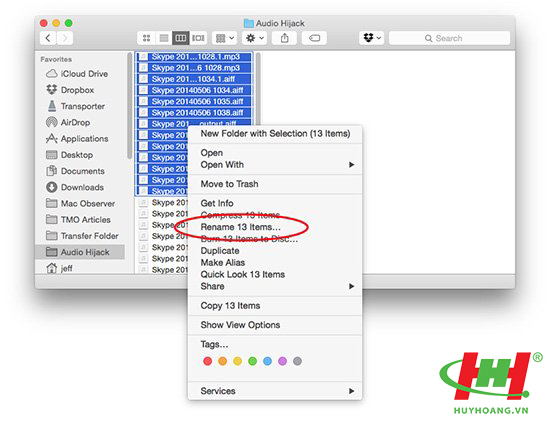Expand the Services submenu
Image resolution: width=550 pixels, height=421 pixels.
coord(275,391)
